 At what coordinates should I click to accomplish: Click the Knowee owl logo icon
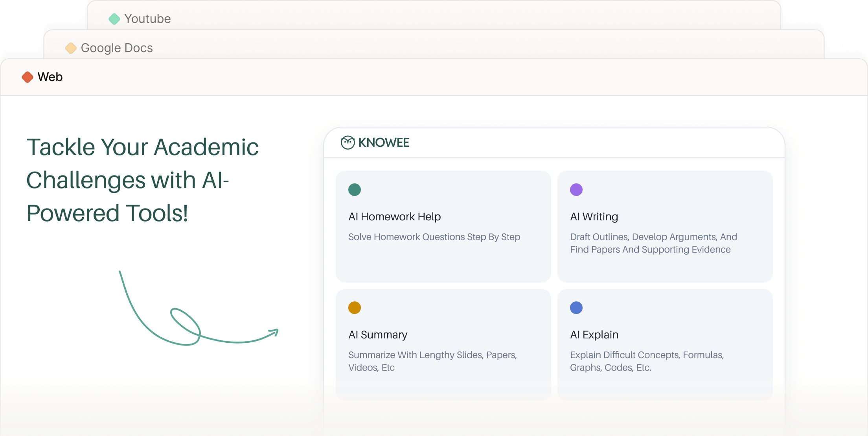pos(348,142)
